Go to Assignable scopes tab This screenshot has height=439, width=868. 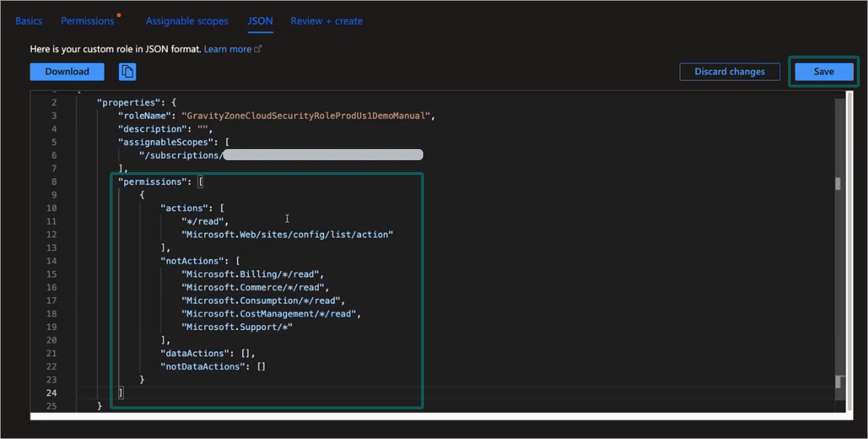click(x=187, y=21)
